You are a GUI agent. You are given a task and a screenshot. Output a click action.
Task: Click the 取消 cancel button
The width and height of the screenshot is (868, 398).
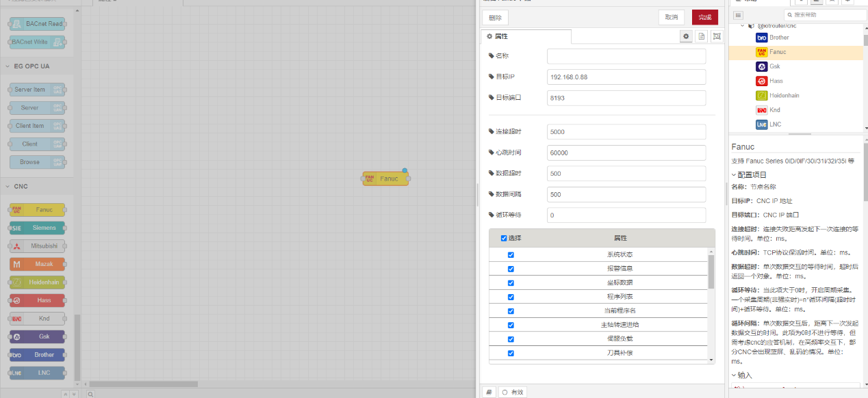coord(672,18)
